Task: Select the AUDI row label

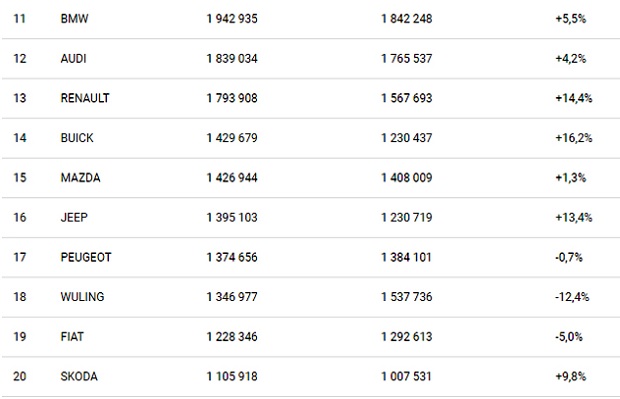Action: click(74, 59)
